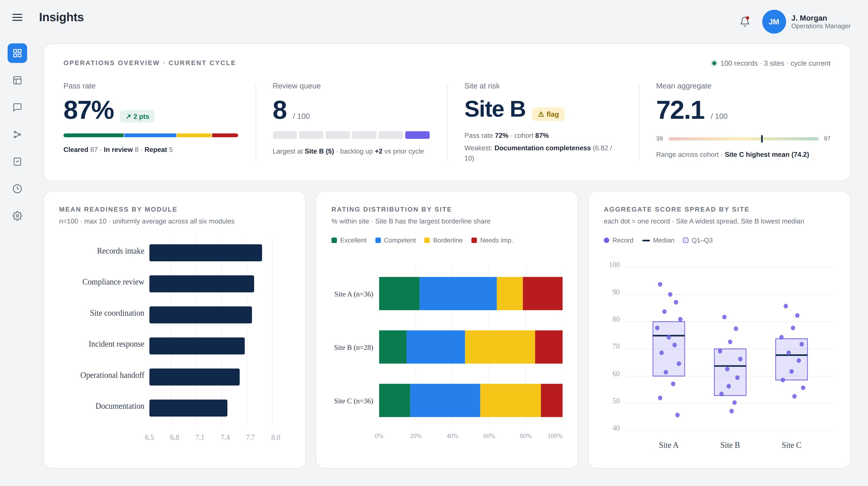Viewport: 868px width, 486px height.
Task: Click the purple review queue block
Action: pos(417,135)
